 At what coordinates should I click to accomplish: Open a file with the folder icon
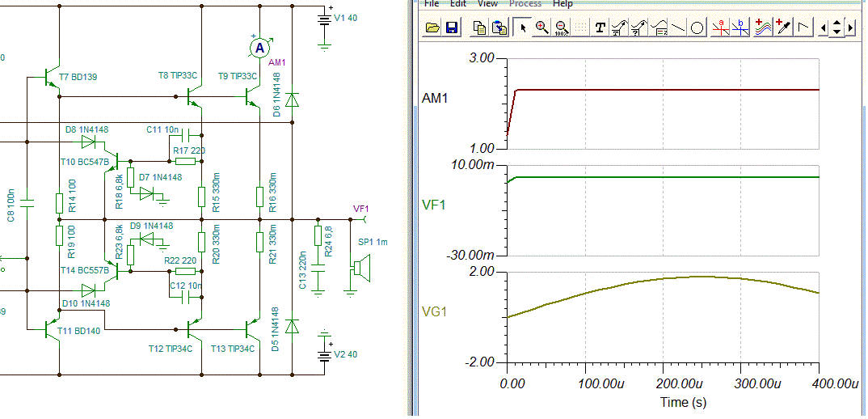[x=433, y=28]
